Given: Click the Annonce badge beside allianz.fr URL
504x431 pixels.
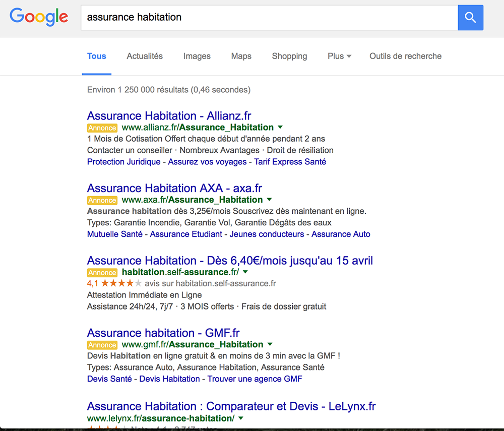Looking at the screenshot, I should click(x=102, y=128).
